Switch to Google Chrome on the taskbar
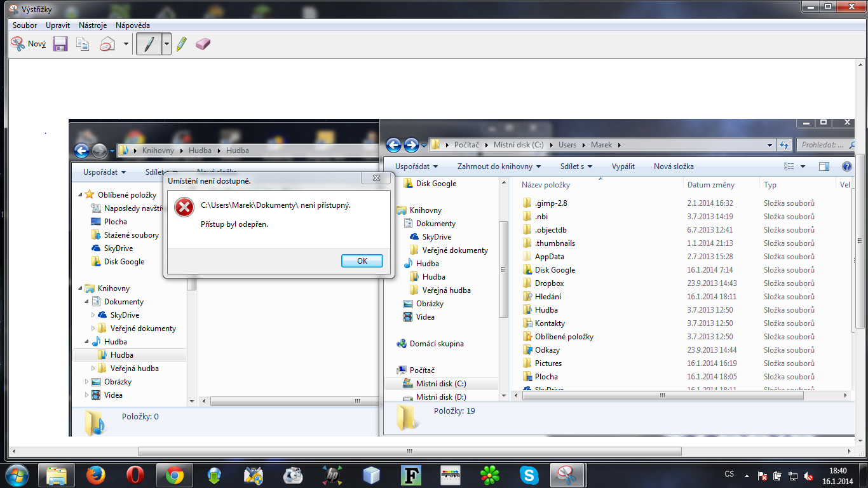This screenshot has height=488, width=868. (175, 475)
